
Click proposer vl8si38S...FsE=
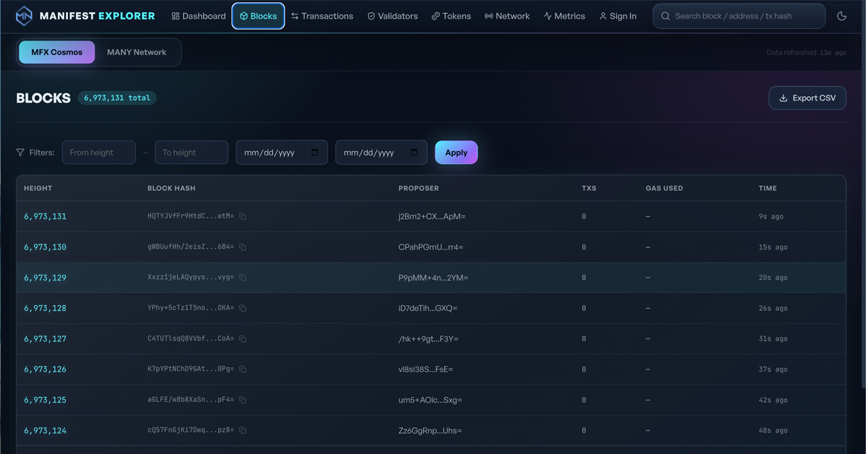click(426, 369)
